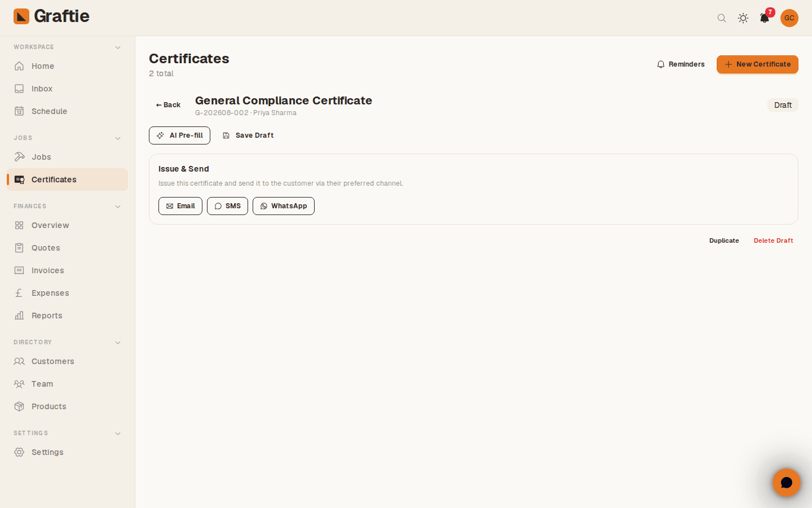812x508 pixels.
Task: Go Back to the certificates list
Action: [x=168, y=105]
